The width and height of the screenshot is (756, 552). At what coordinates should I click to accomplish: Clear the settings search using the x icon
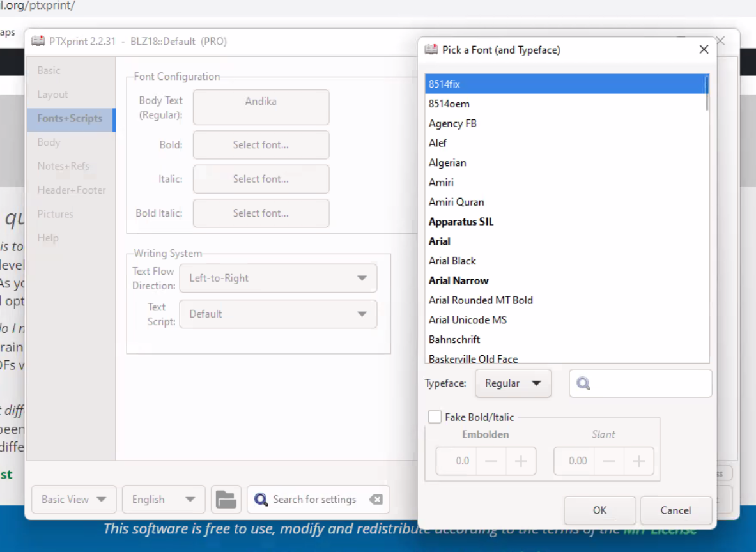(x=376, y=499)
